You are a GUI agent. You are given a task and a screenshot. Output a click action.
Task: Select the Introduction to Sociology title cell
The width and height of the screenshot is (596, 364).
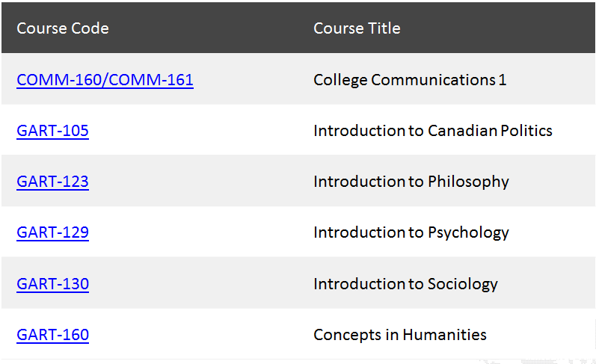click(x=405, y=284)
